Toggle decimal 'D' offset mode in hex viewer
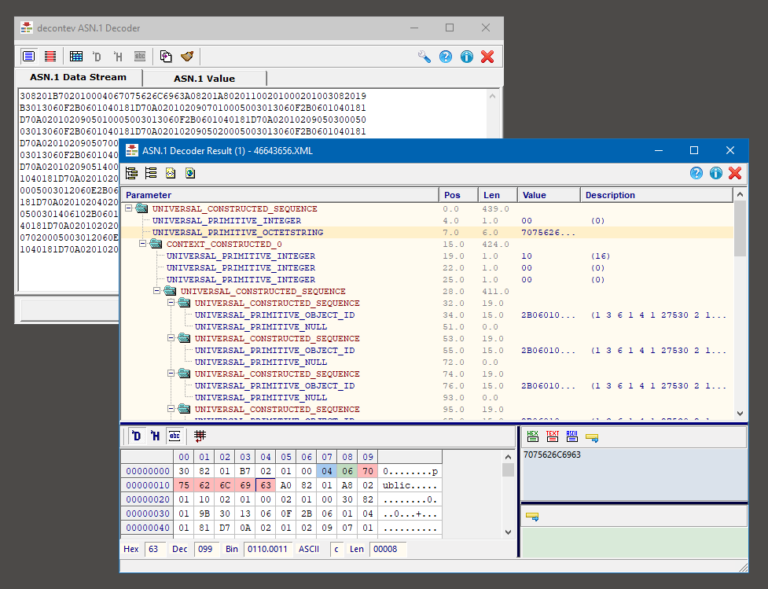768x589 pixels. [x=137, y=436]
